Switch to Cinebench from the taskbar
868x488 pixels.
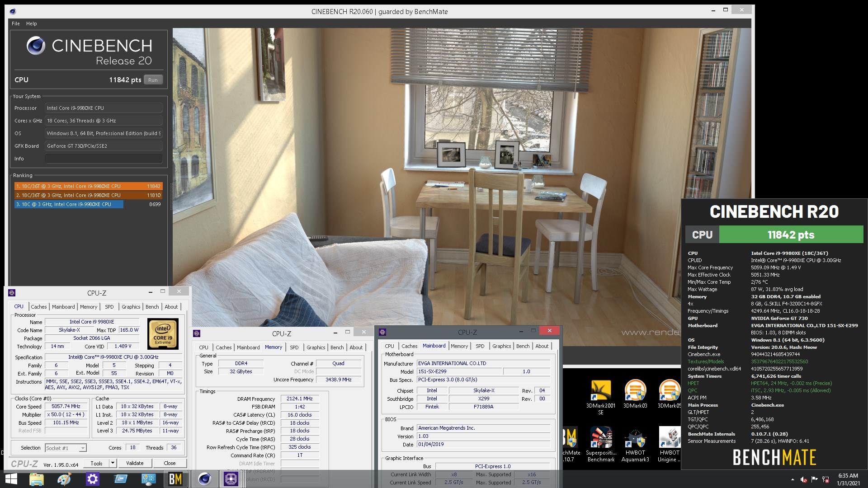point(204,479)
